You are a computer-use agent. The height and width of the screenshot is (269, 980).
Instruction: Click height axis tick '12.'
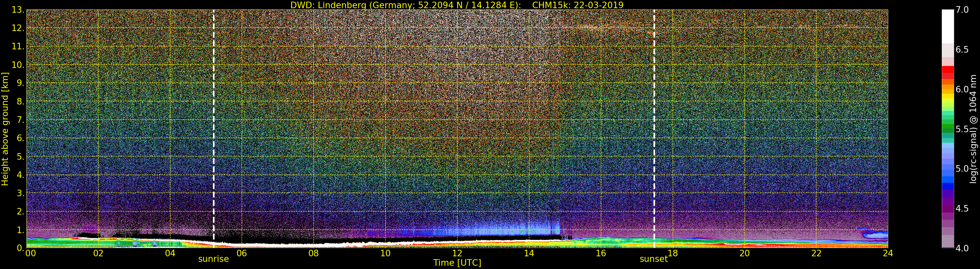[18, 28]
